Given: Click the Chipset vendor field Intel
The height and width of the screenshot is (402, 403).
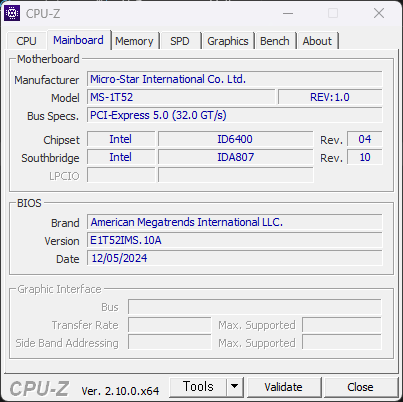Looking at the screenshot, I should click(x=121, y=139).
